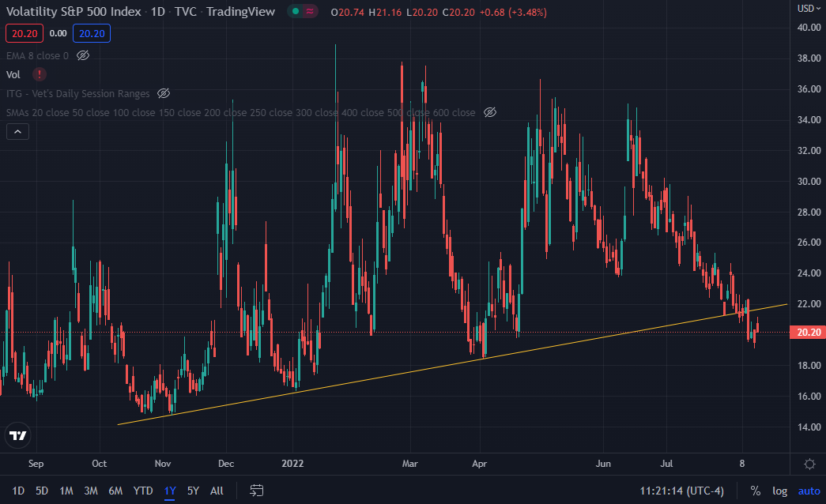This screenshot has width=826, height=504.
Task: Click the 0.00 spread value between price boxes
Action: pyautogui.click(x=58, y=34)
